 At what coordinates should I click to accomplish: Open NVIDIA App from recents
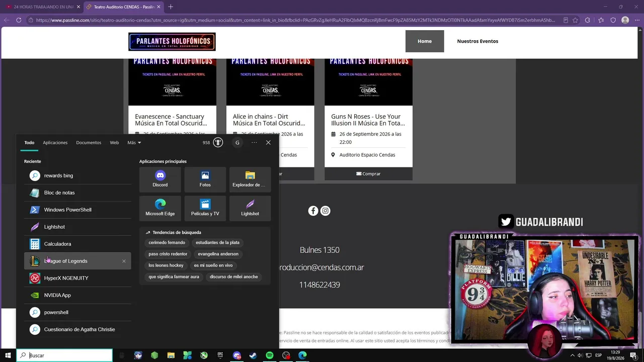click(77, 295)
